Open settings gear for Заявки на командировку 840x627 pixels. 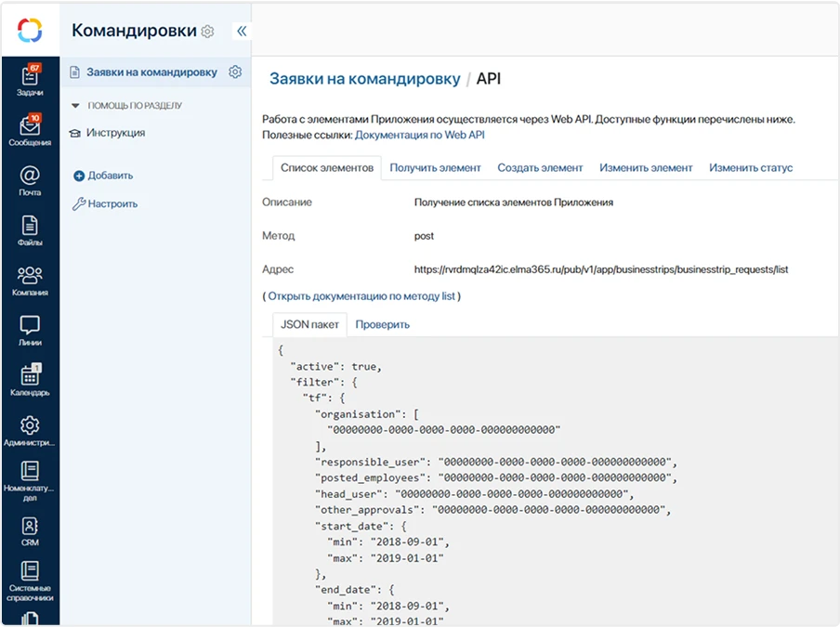point(235,72)
